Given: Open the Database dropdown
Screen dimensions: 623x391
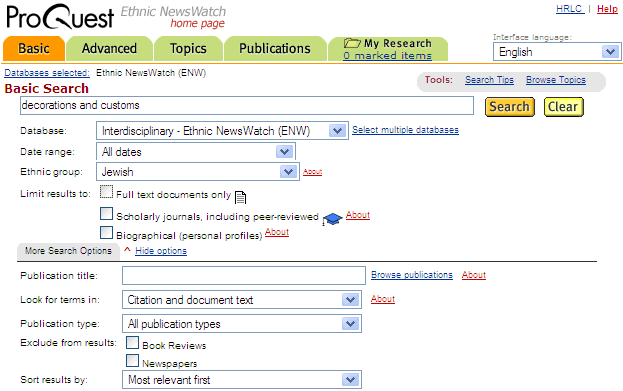Looking at the screenshot, I should 222,131.
